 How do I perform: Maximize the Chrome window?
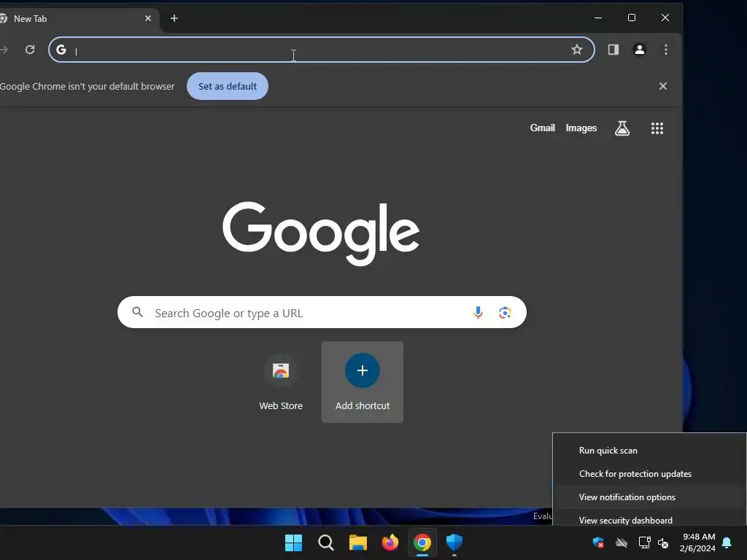[x=632, y=17]
